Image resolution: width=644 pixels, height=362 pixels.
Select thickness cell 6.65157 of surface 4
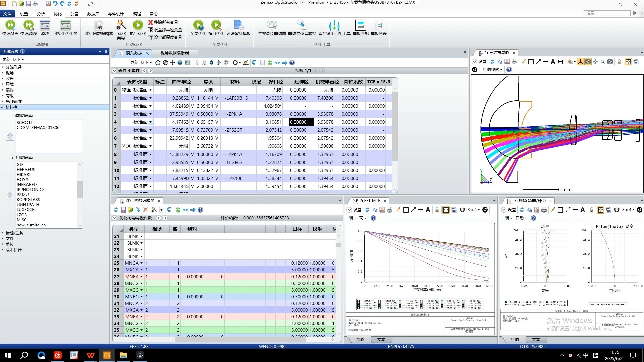pos(205,122)
